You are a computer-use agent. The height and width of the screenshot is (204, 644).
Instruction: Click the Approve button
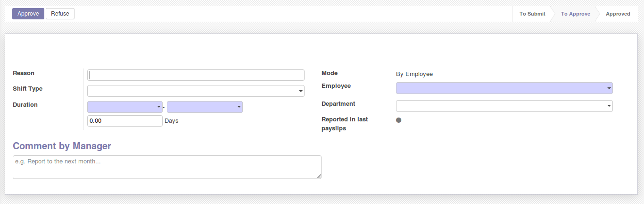[28, 14]
